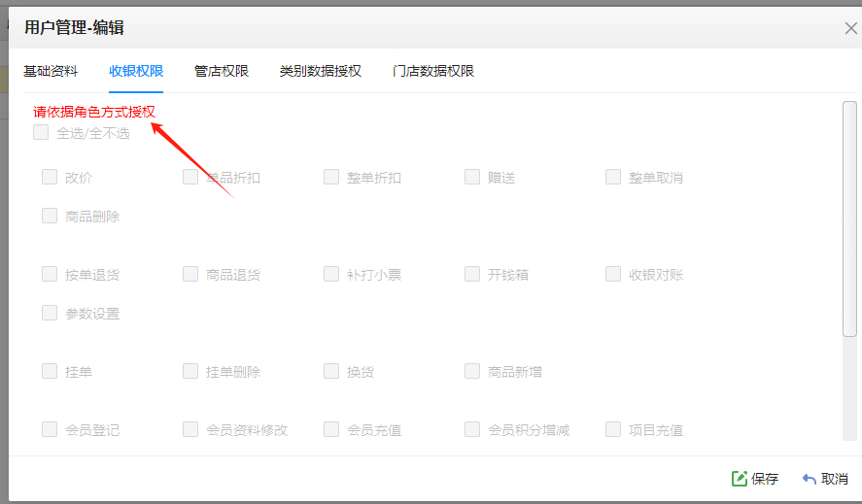The image size is (862, 504).
Task: Tick the 会员资料修改 checkbox
Action: tap(190, 429)
